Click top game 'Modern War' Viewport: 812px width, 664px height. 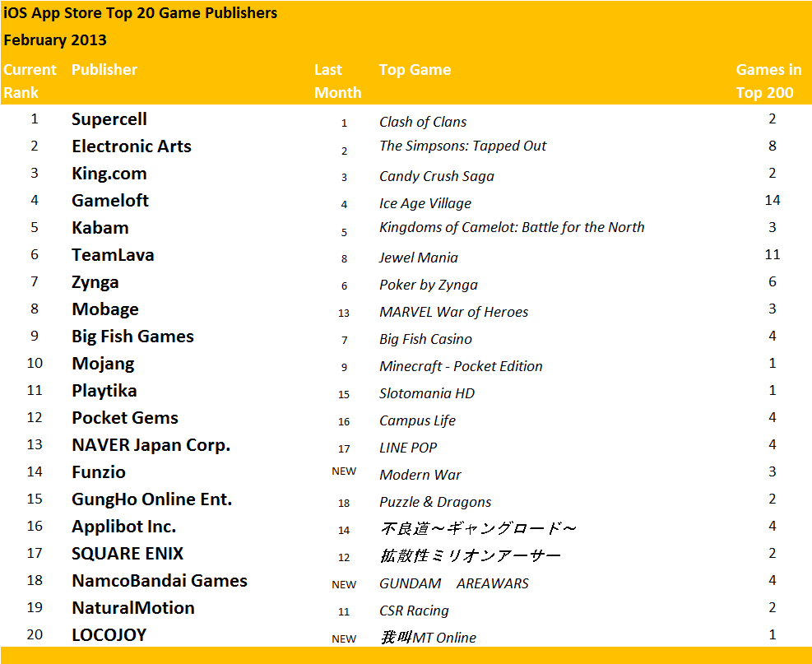(x=420, y=475)
